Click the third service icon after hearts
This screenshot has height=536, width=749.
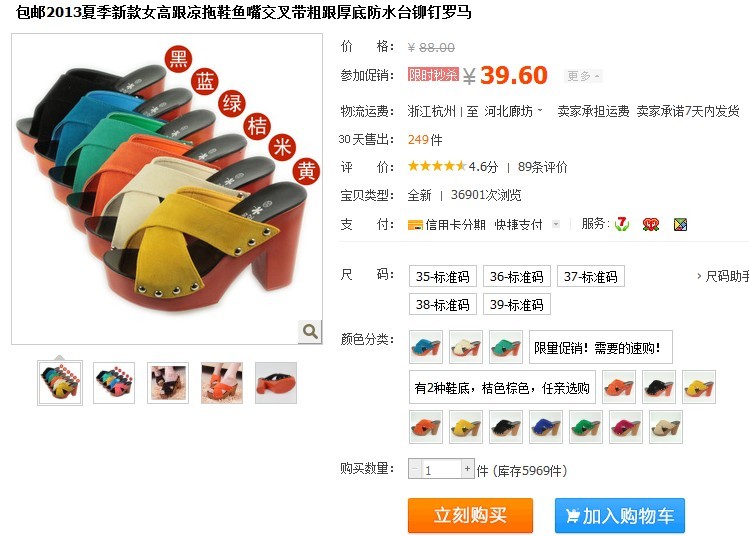click(680, 224)
